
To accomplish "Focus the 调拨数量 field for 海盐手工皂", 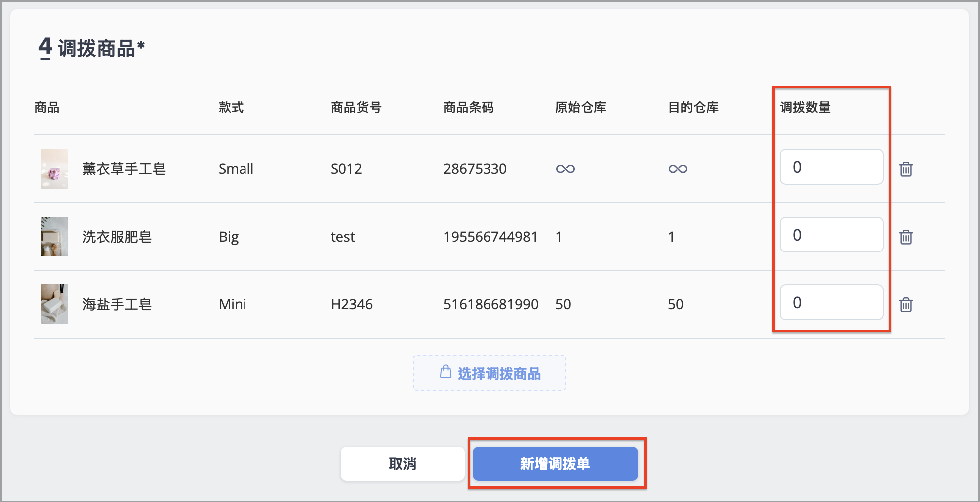I will 832,302.
